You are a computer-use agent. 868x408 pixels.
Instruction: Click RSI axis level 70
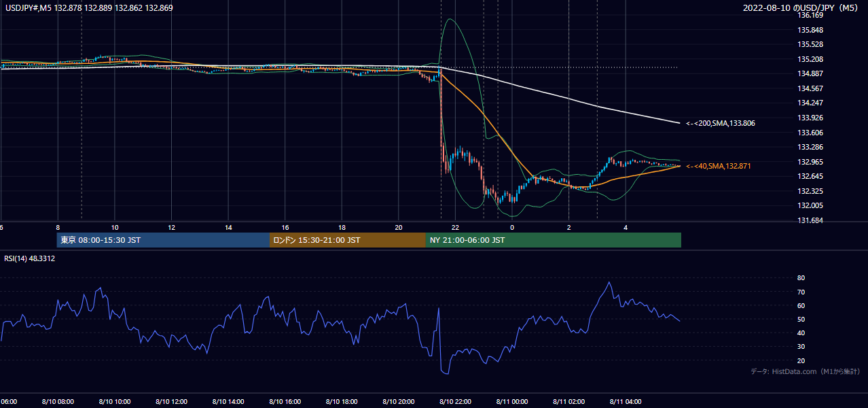(x=801, y=292)
